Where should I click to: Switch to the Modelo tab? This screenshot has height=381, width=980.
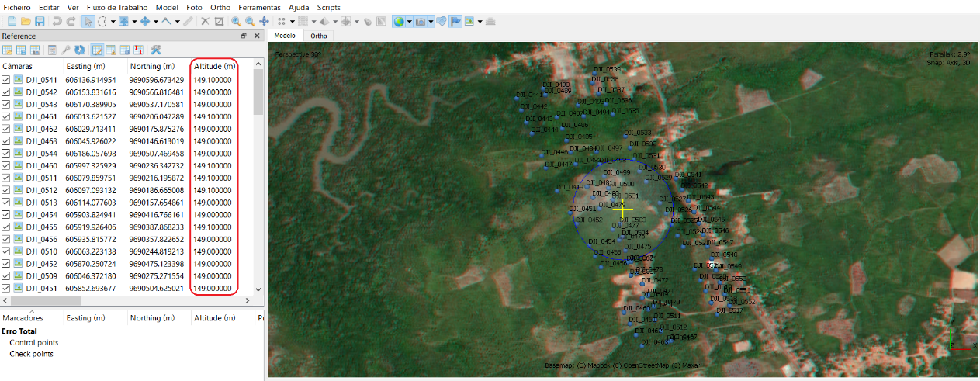(285, 36)
